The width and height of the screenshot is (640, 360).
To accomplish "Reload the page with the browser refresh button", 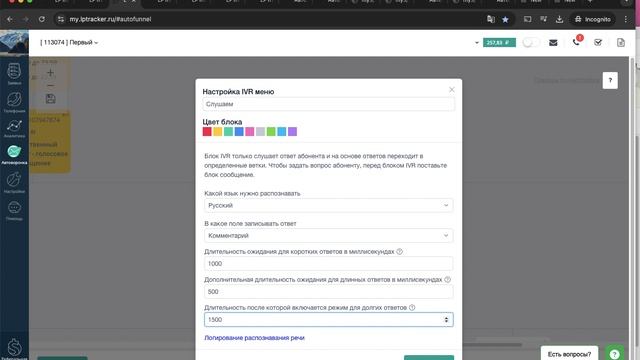I will 42,19.
